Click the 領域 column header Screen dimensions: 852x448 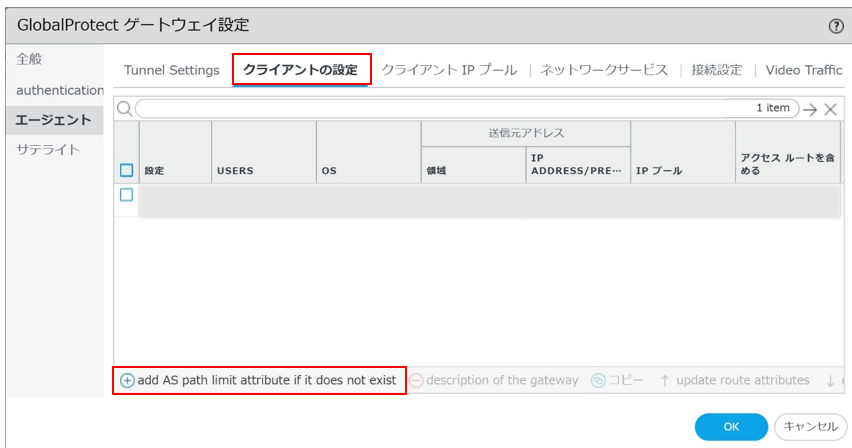pyautogui.click(x=473, y=165)
